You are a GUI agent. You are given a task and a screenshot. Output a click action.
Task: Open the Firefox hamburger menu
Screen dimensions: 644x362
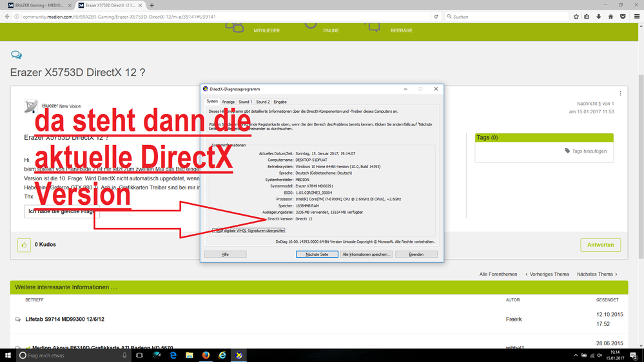636,17
